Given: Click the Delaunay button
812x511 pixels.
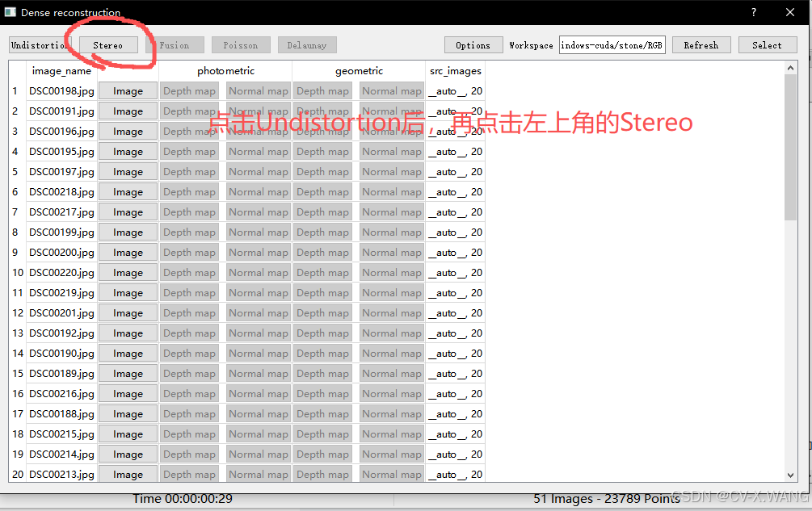Looking at the screenshot, I should coord(307,44).
